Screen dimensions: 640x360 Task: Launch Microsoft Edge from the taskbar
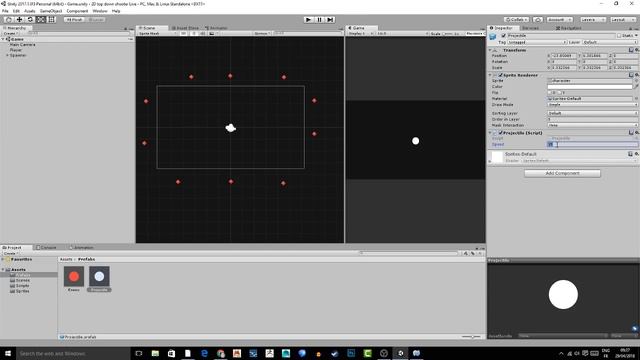(x=204, y=353)
